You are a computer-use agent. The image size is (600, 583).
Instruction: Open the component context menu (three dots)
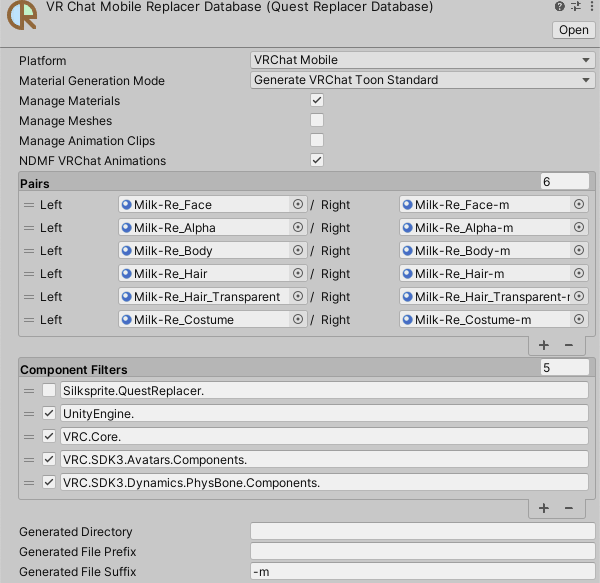590,7
